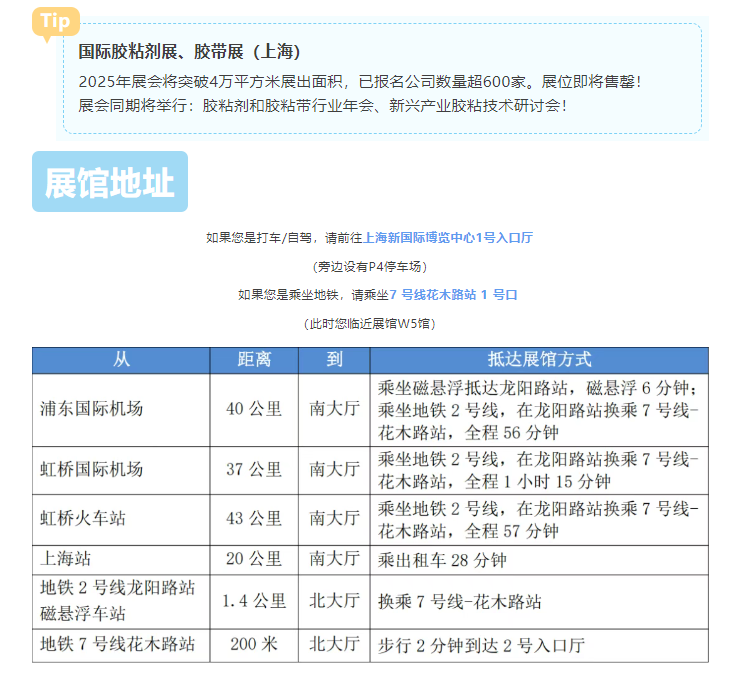The width and height of the screenshot is (734, 678).
Task: Click 南大厅 in the 虹桥火车站 row
Action: (334, 520)
